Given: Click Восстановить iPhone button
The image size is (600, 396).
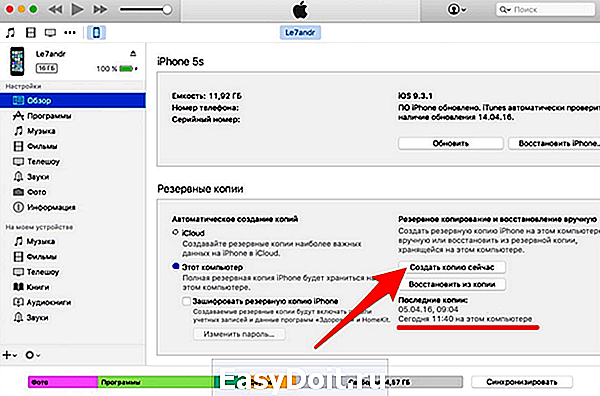Looking at the screenshot, I should [x=554, y=143].
